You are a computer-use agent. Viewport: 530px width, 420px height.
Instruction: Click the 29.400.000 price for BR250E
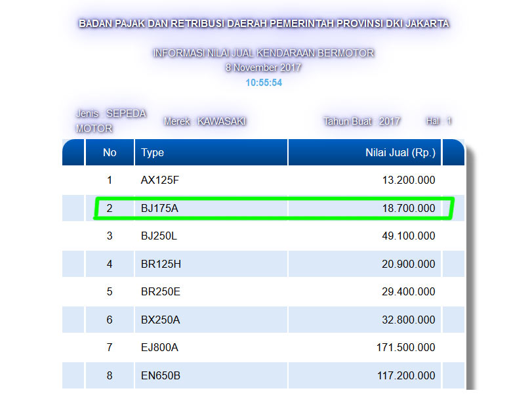[x=408, y=291]
